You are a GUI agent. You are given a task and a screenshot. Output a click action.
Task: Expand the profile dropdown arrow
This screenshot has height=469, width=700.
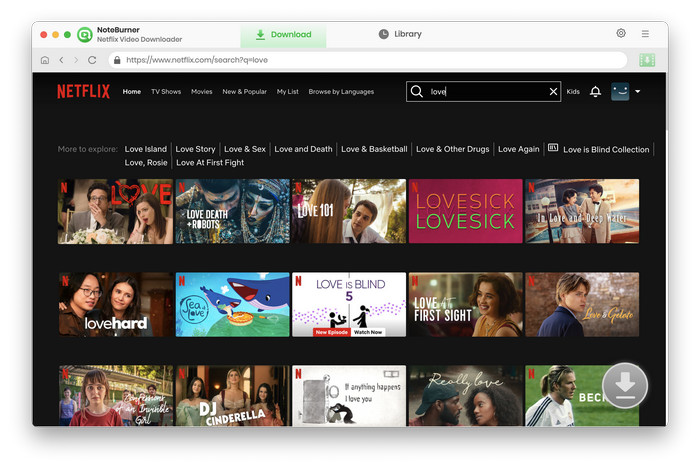click(638, 91)
